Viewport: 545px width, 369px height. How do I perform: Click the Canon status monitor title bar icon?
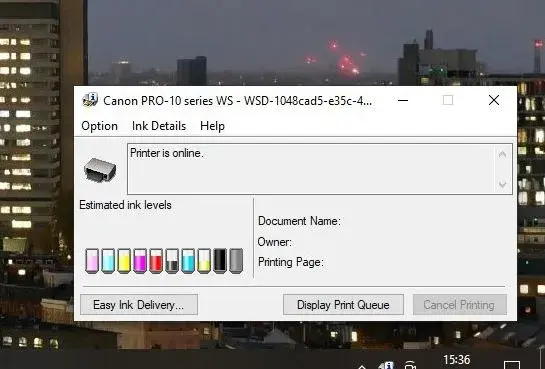(x=90, y=100)
